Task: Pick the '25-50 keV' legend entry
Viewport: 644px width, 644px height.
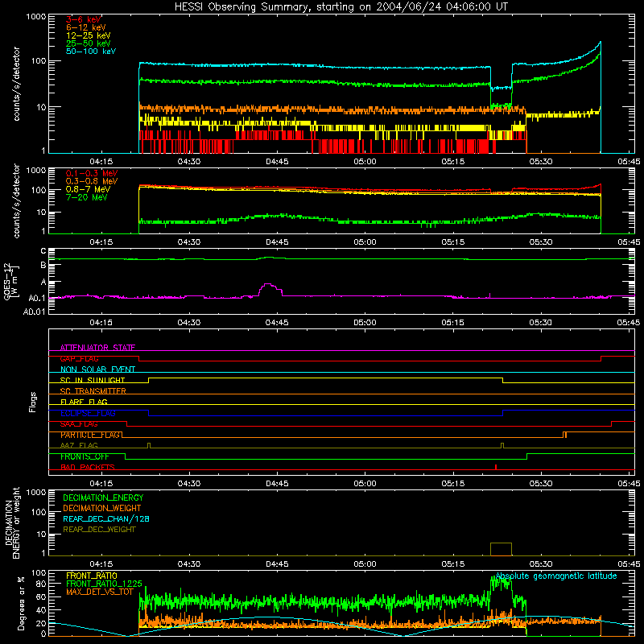Action: coord(88,43)
